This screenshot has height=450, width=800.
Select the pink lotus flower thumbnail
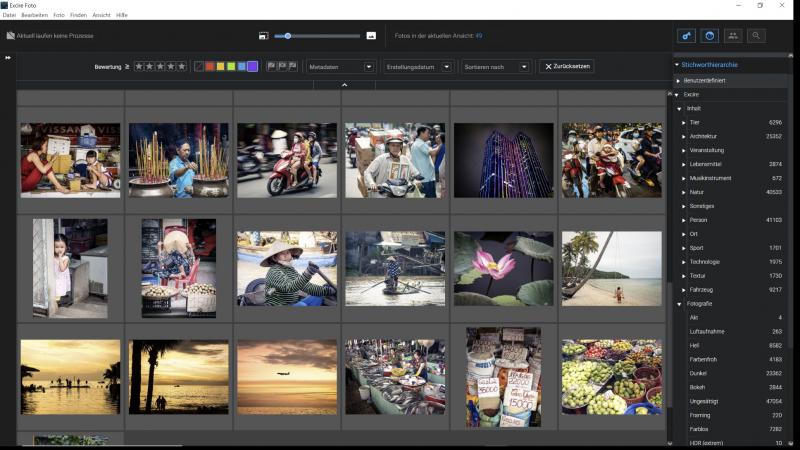tap(503, 268)
